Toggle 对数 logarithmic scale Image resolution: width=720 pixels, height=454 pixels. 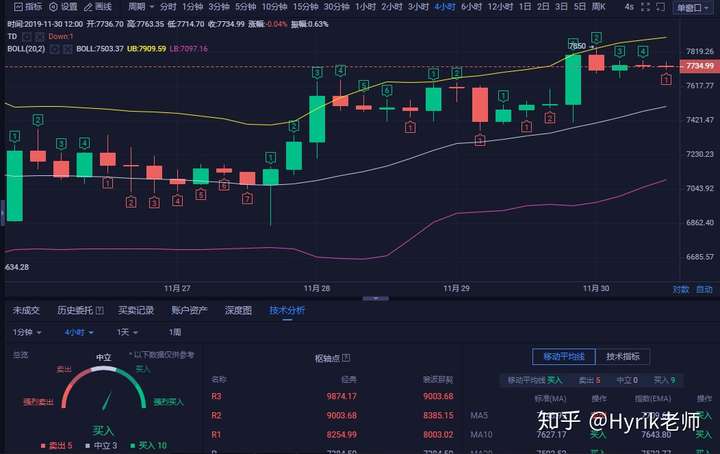tap(681, 289)
